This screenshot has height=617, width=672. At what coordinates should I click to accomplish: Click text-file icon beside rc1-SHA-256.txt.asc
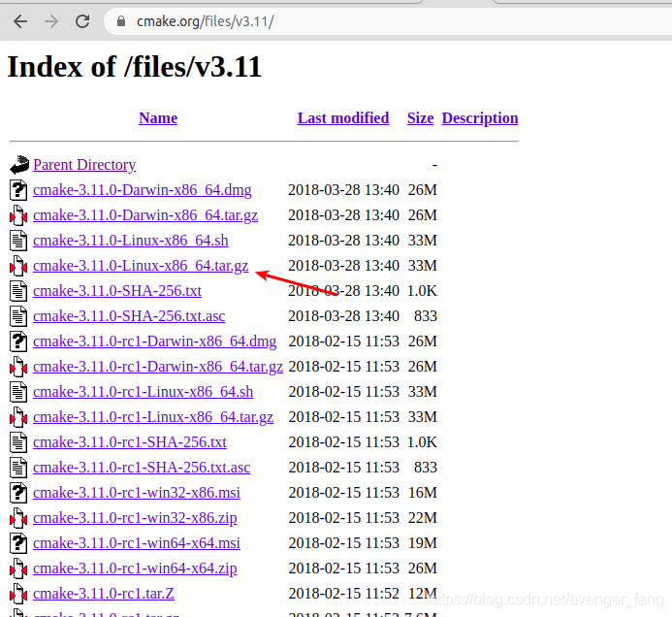click(18, 468)
